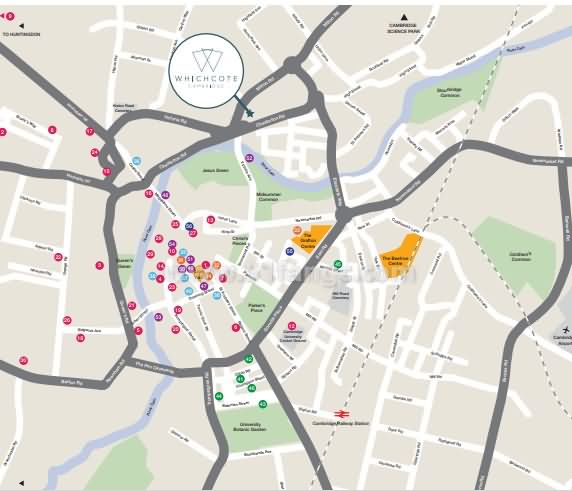Click the Parker's Piece label
Viewport: 572px width, 491px height.
tap(256, 308)
